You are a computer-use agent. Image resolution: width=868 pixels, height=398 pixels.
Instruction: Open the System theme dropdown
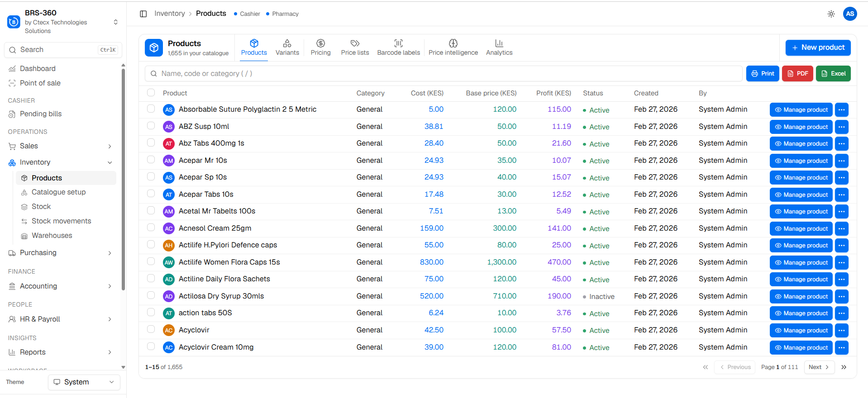tap(84, 382)
